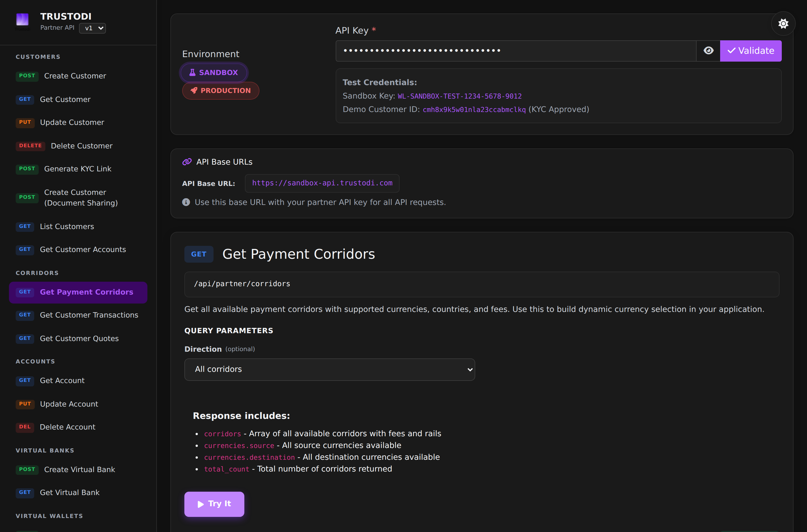Click the currencies.source code term
The image size is (807, 532).
pyautogui.click(x=239, y=446)
